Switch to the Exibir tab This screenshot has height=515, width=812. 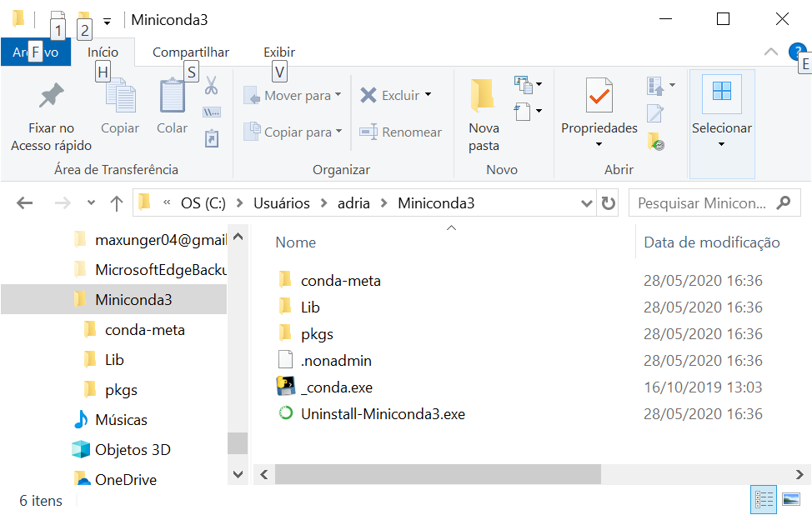point(278,52)
